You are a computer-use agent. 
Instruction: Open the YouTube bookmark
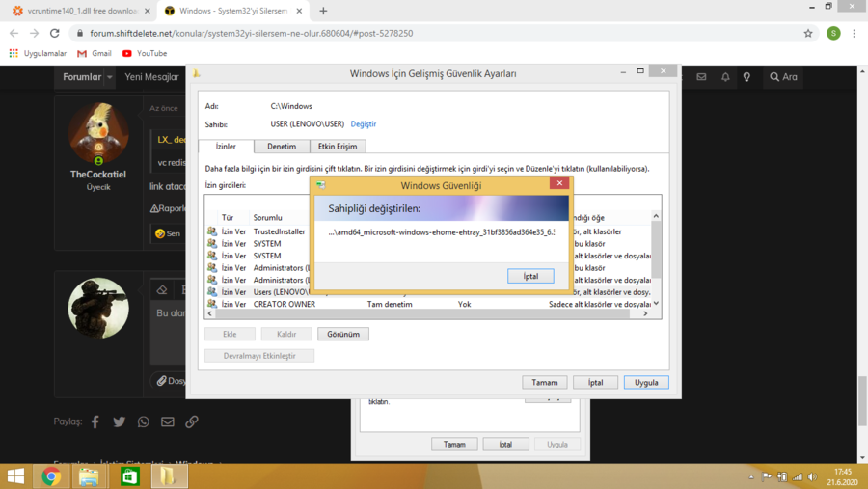click(x=145, y=53)
